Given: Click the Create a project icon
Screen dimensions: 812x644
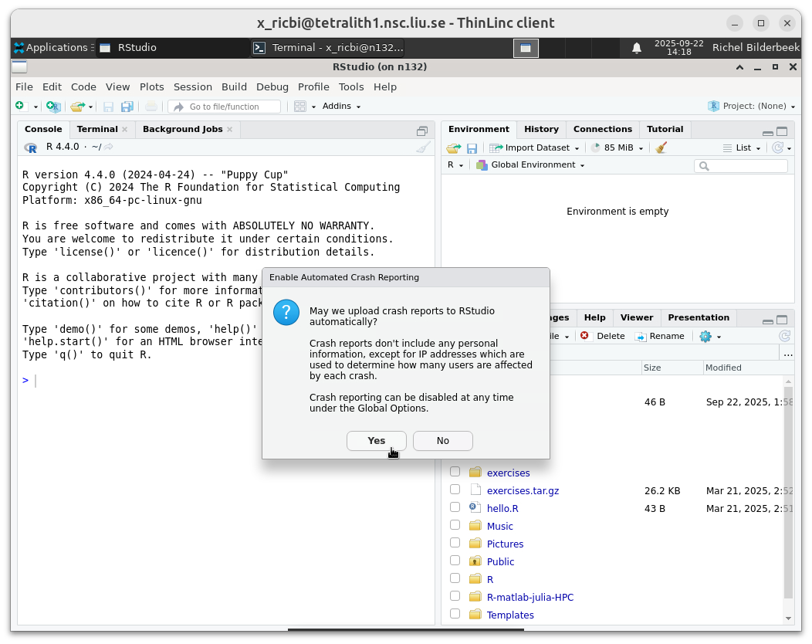Looking at the screenshot, I should coord(52,106).
